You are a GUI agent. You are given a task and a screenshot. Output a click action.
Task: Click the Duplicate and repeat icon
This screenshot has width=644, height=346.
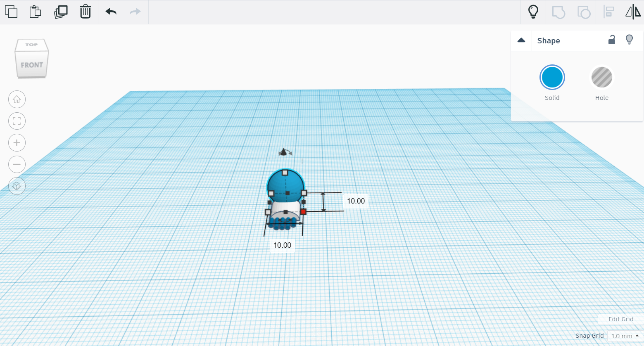[x=61, y=12]
